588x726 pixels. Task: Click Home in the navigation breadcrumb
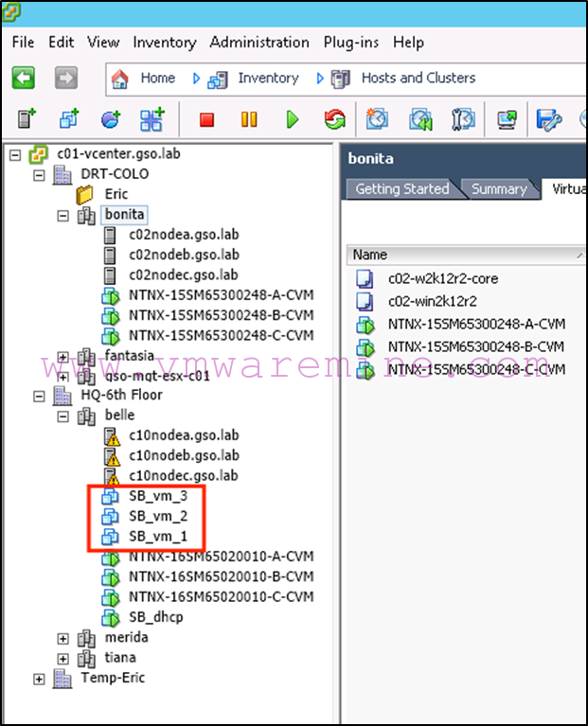click(x=158, y=78)
